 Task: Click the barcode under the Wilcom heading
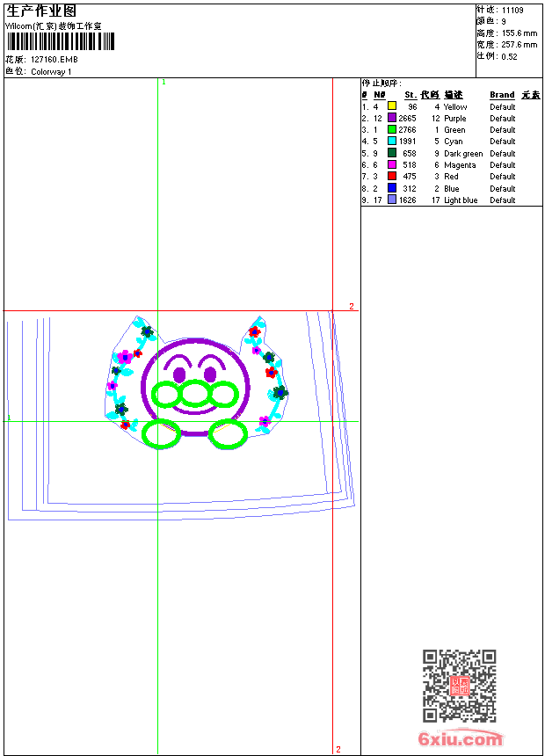[61, 41]
